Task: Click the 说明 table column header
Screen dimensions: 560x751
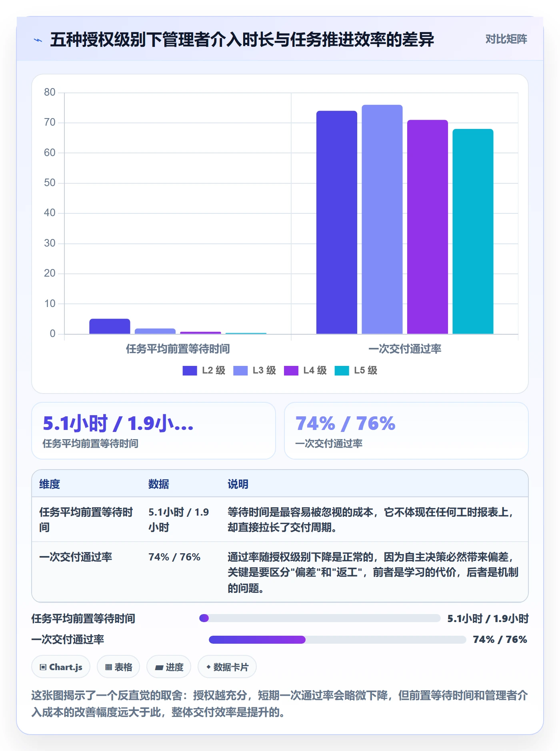Action: click(x=238, y=484)
